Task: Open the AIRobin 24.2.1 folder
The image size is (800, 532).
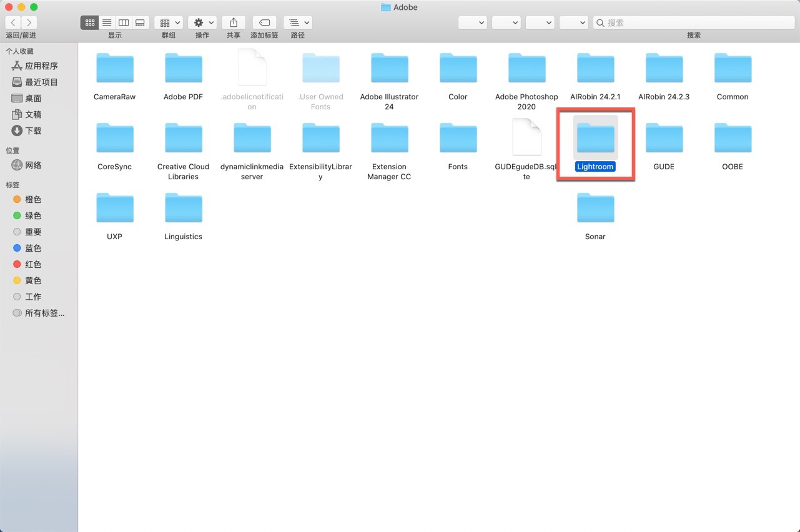Action: click(595, 69)
